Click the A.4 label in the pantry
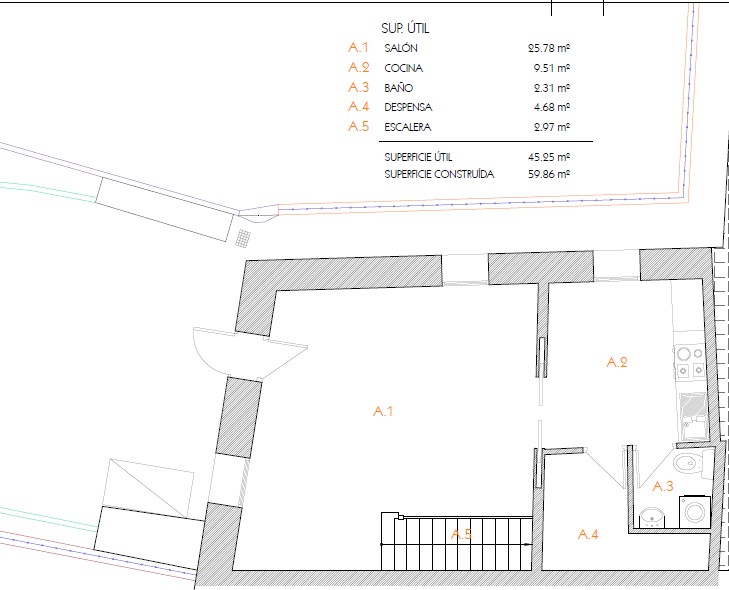 (589, 535)
